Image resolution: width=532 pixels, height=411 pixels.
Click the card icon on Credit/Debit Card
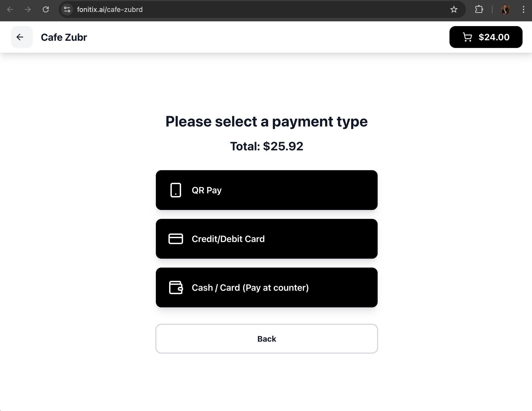point(176,239)
